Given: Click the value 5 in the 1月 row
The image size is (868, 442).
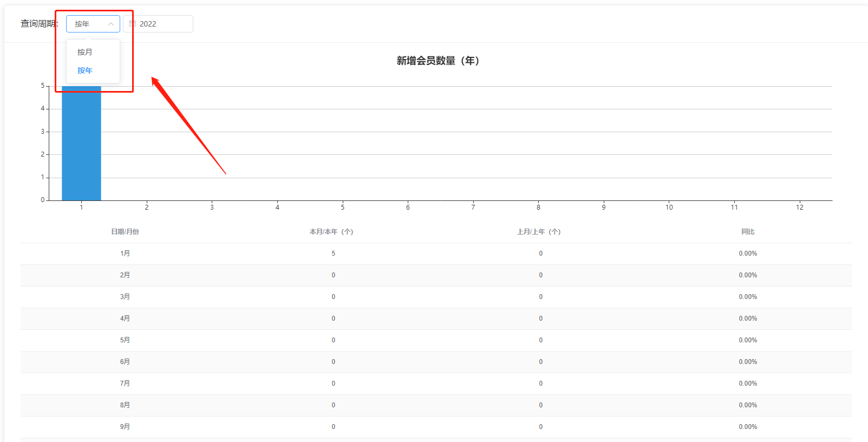Looking at the screenshot, I should point(334,253).
